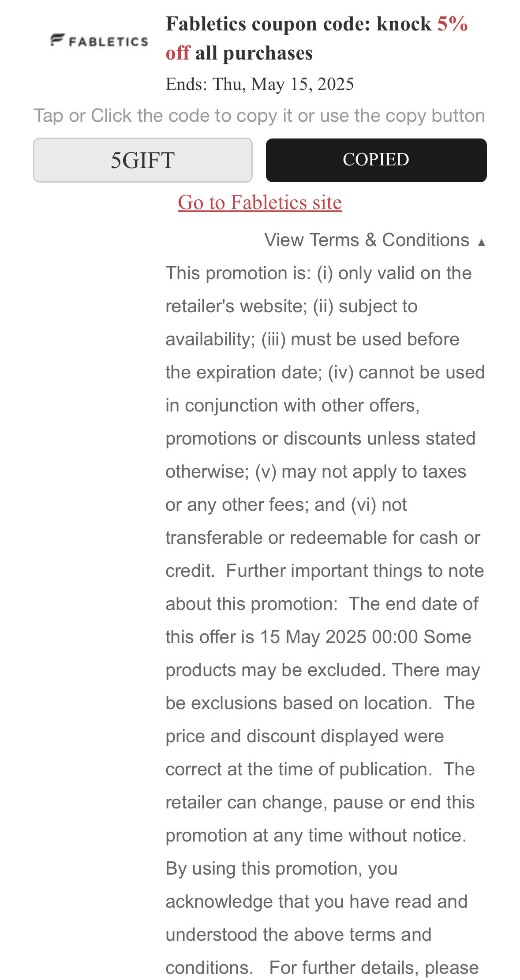This screenshot has height=980, width=520.
Task: Click the gray 5GIFT code box
Action: 142,160
